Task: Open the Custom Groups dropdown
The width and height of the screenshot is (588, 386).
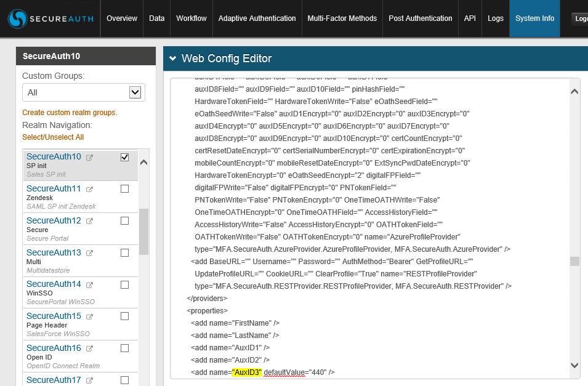Action: pos(84,92)
